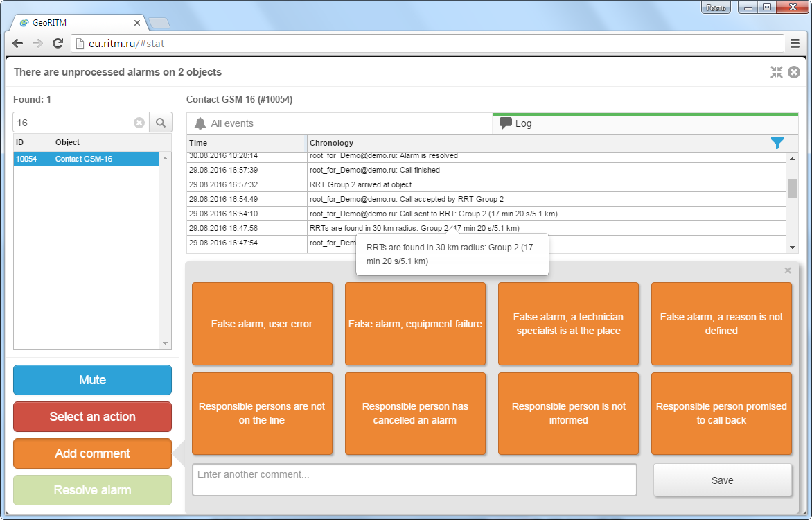Close the comment panel with the X

(x=788, y=270)
